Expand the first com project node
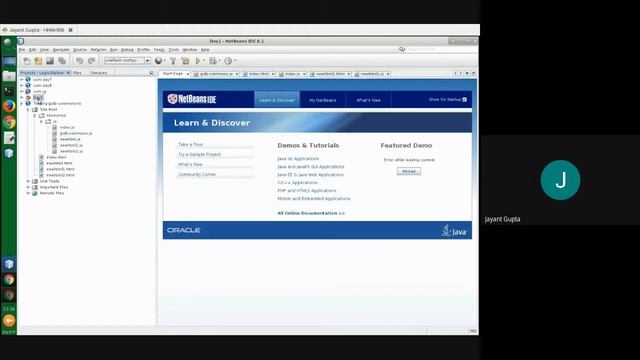Screen dimensions: 640x360 coord(22,80)
